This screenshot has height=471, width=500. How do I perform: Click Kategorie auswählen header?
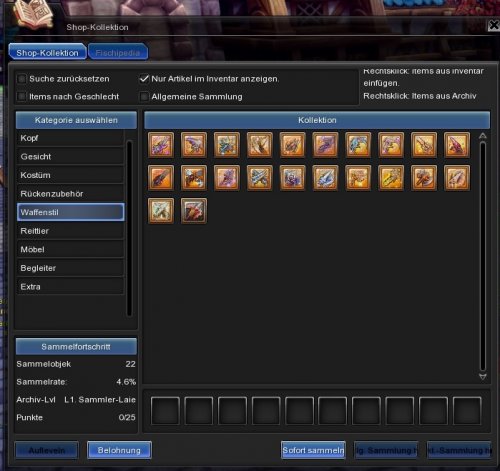pos(76,120)
